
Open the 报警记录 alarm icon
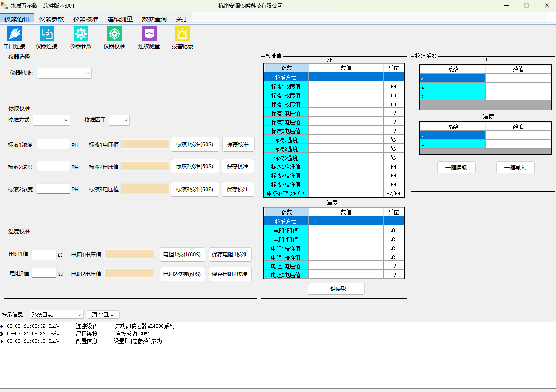point(182,34)
